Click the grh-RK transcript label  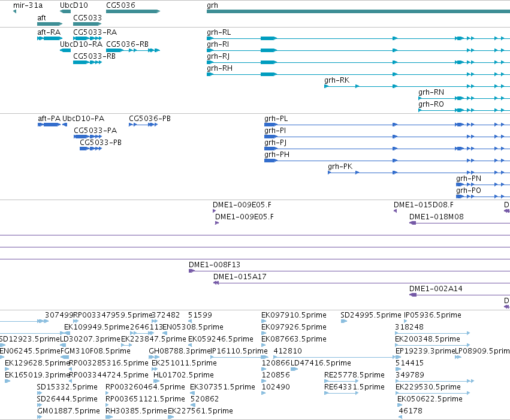[337, 80]
